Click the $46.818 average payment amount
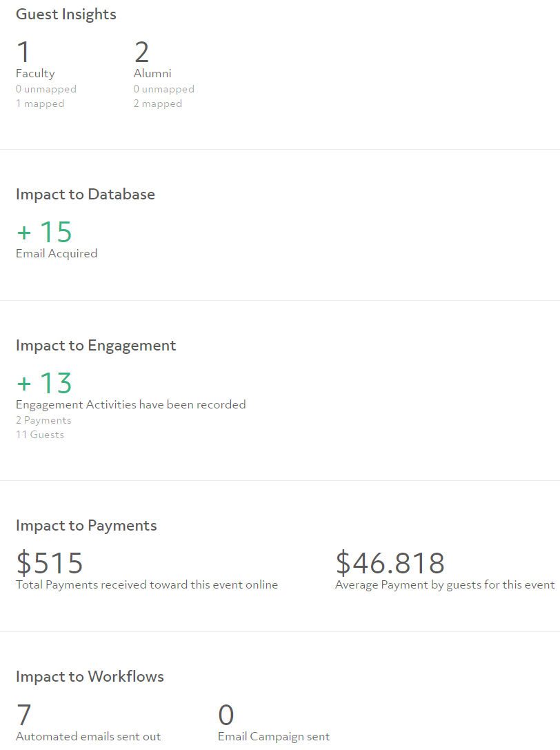This screenshot has height=750, width=560. pos(390,563)
